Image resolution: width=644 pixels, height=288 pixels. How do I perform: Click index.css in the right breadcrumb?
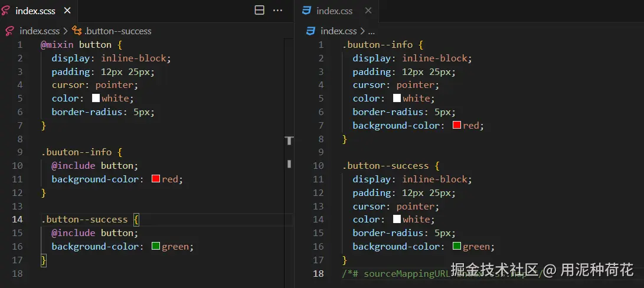pyautogui.click(x=338, y=31)
